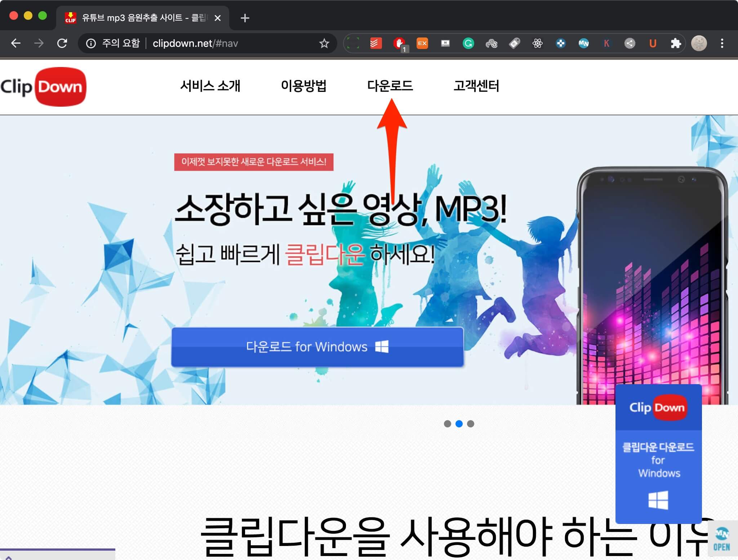This screenshot has height=560, width=738.
Task: Reload the clipdown.net page
Action: pos(62,44)
